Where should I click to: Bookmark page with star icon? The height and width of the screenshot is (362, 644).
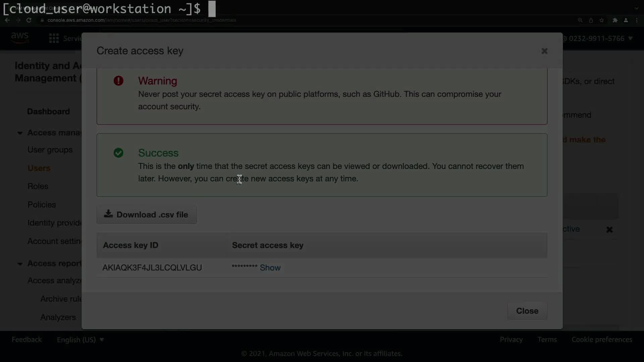[602, 20]
